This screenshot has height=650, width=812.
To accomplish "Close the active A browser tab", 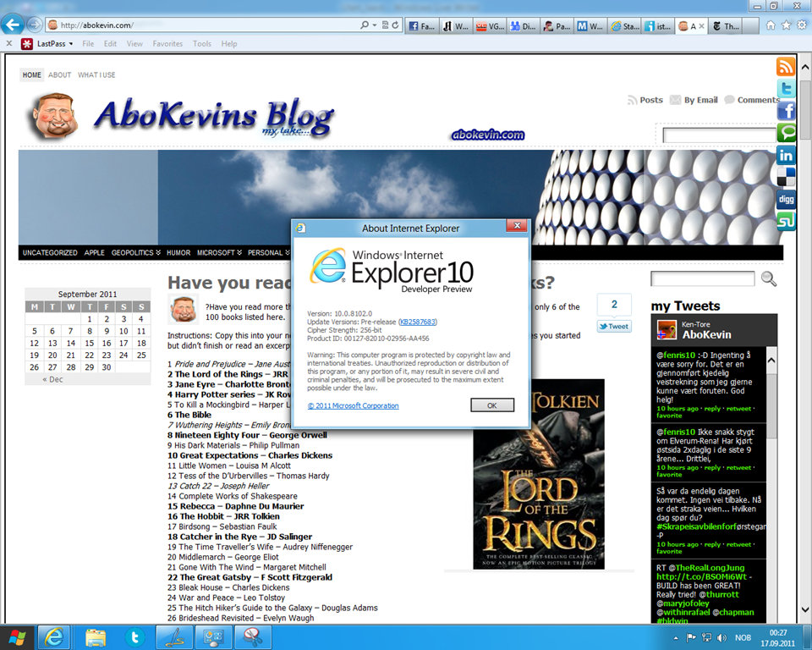I will (x=701, y=26).
